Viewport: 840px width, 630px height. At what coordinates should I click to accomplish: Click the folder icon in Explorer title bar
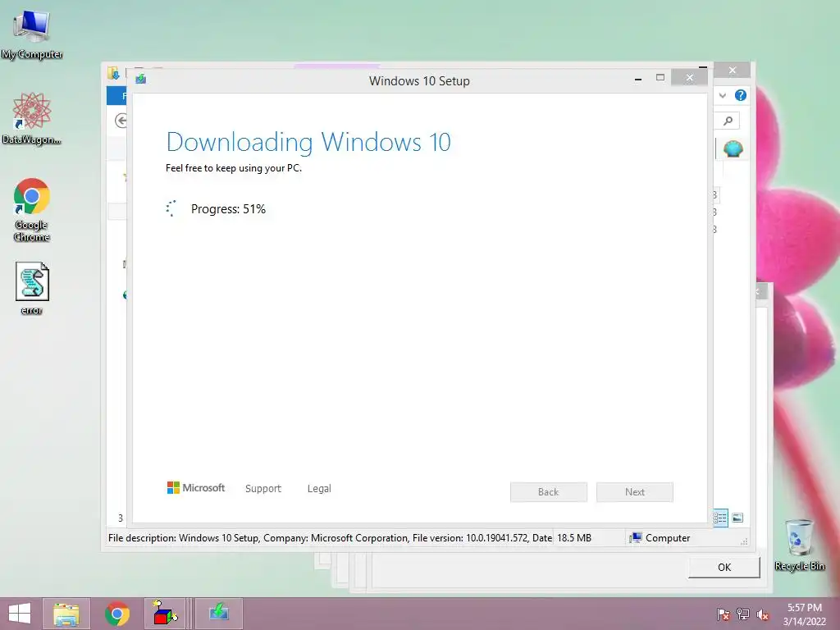pos(113,73)
